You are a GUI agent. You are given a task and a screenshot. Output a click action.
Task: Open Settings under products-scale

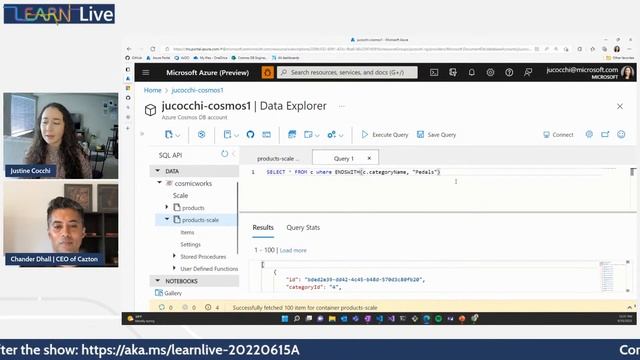[x=191, y=244]
